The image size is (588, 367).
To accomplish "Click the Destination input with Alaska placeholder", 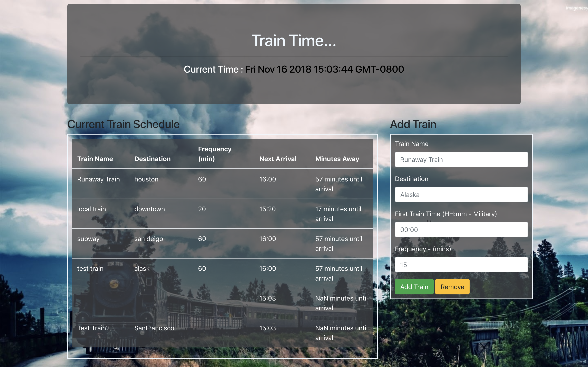I will [461, 195].
